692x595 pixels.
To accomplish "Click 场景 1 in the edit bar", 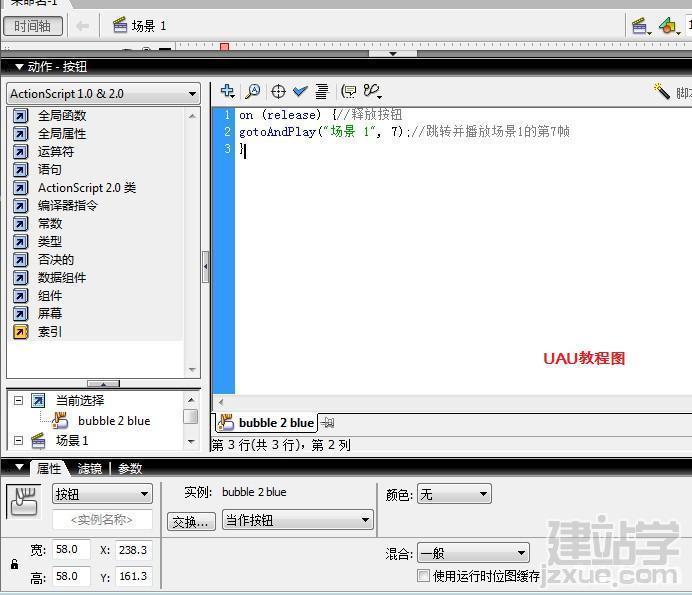I will [x=139, y=26].
